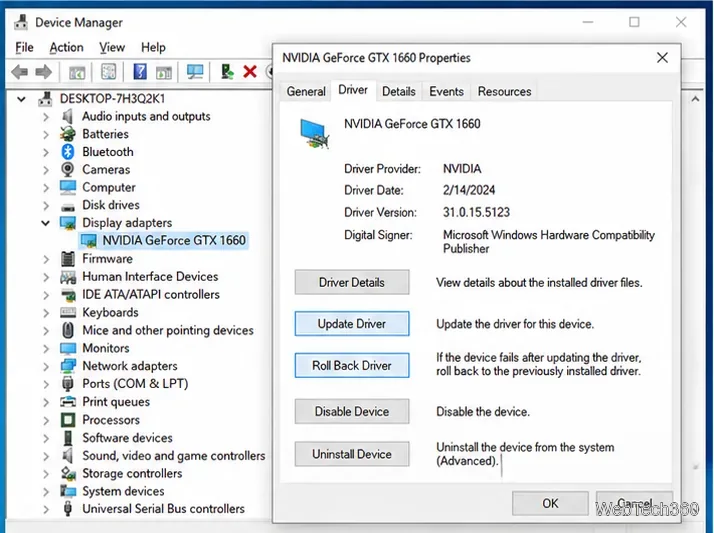714x533 pixels.
Task: Click the action pane toolbar icon beside Help
Action: (x=163, y=72)
